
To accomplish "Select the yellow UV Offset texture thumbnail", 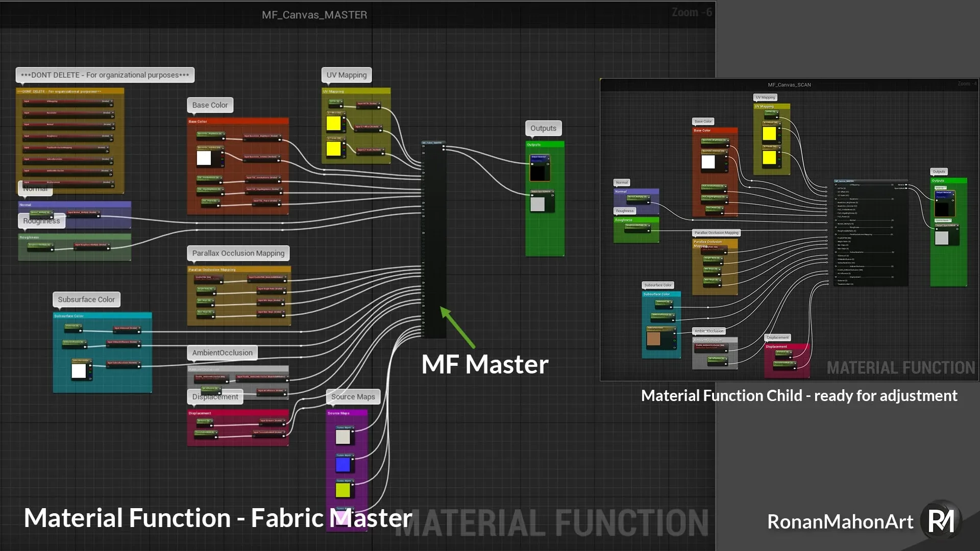I will click(x=334, y=123).
